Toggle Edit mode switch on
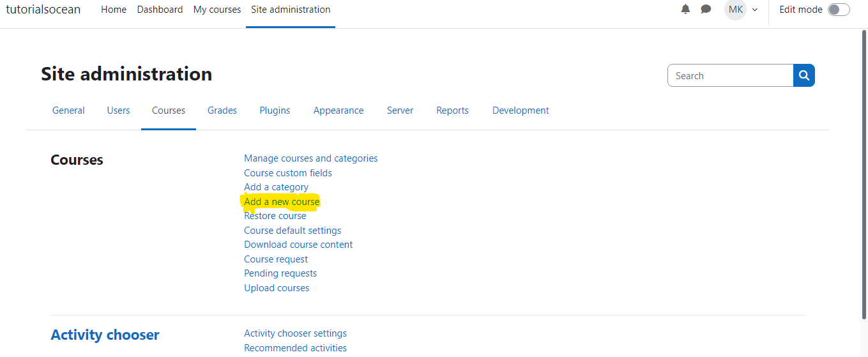 pyautogui.click(x=839, y=10)
